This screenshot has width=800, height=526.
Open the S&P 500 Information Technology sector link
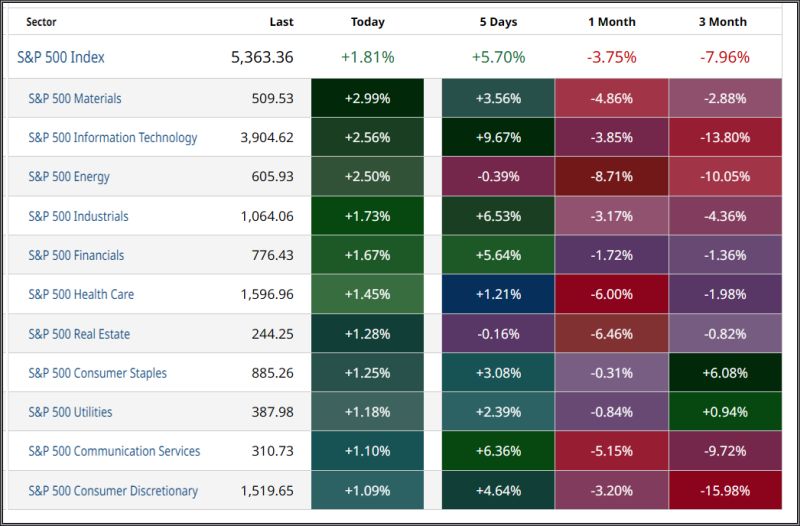coord(113,137)
